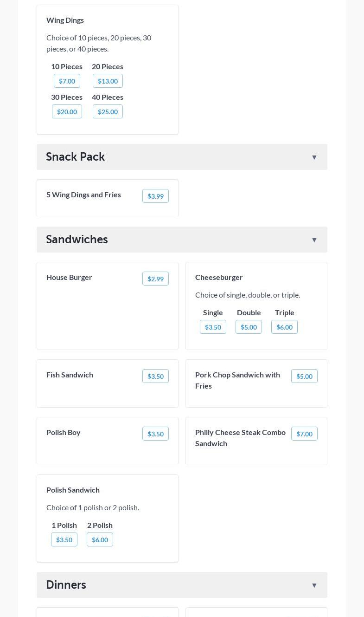This screenshot has width=364, height=617.
Task: Click the Sandwiches section heading
Action: point(77,240)
